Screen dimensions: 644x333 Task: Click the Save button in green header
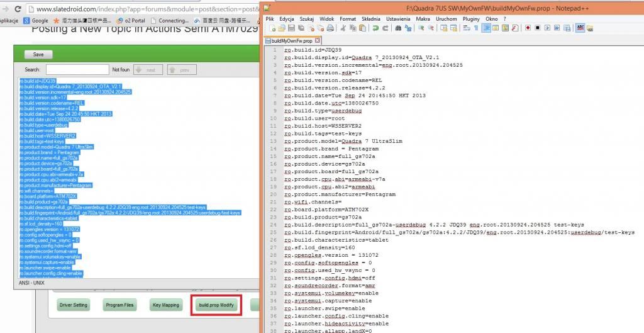click(38, 54)
